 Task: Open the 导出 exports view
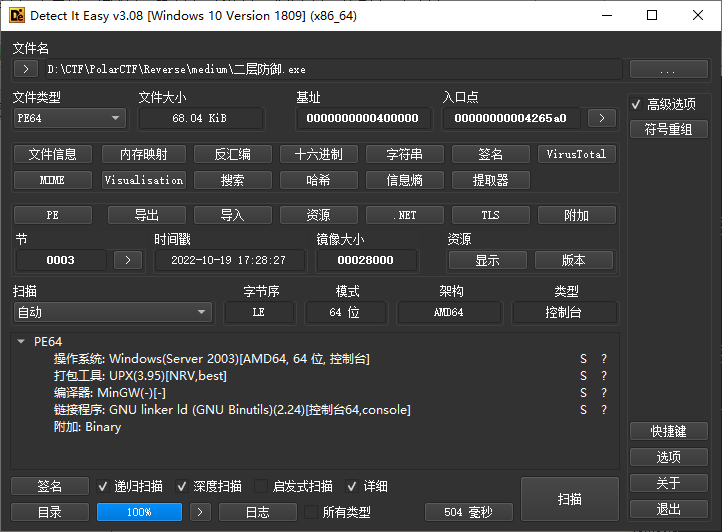(x=146, y=215)
